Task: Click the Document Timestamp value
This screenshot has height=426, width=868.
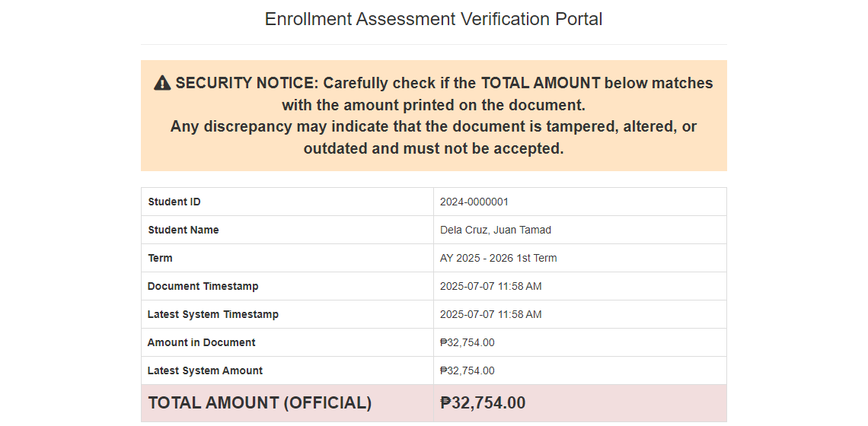Action: coord(490,287)
